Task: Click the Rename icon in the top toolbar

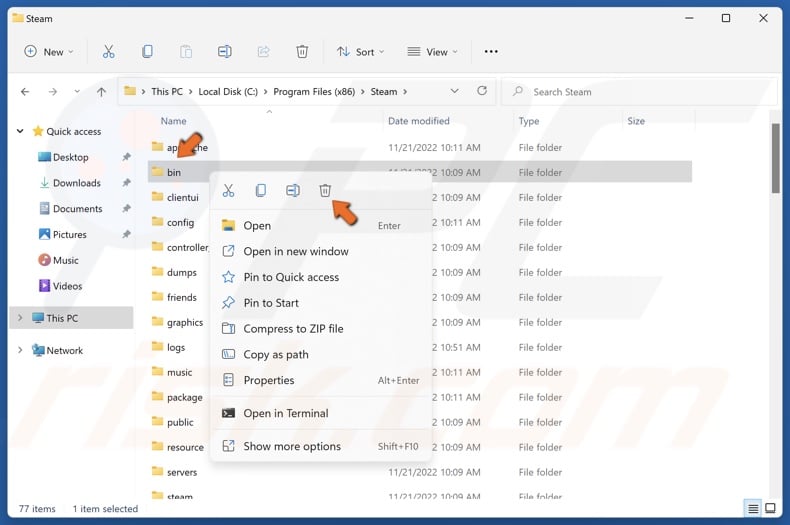Action: click(225, 51)
